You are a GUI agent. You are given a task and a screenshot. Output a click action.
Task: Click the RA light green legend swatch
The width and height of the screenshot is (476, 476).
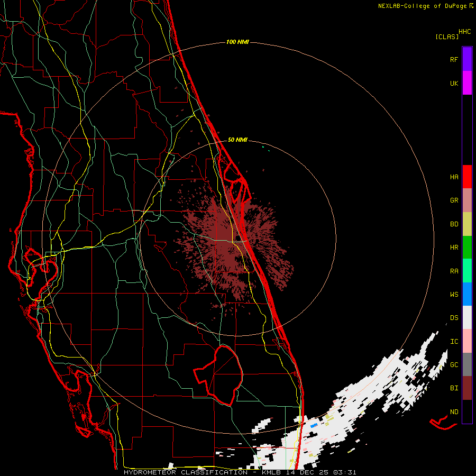(467, 271)
